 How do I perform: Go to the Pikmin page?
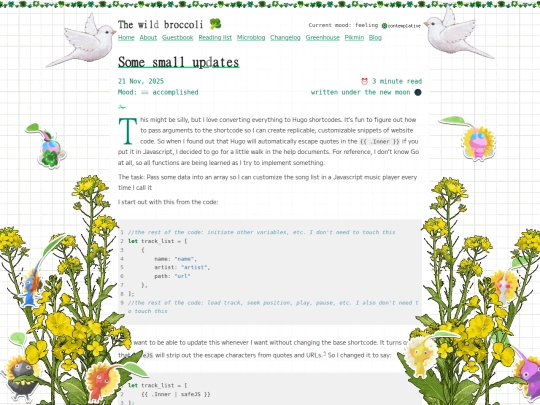(x=354, y=38)
